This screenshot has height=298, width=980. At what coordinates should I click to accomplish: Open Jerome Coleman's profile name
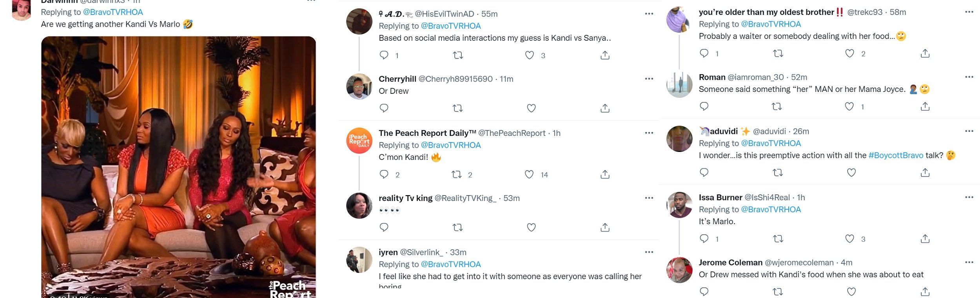[x=731, y=263]
